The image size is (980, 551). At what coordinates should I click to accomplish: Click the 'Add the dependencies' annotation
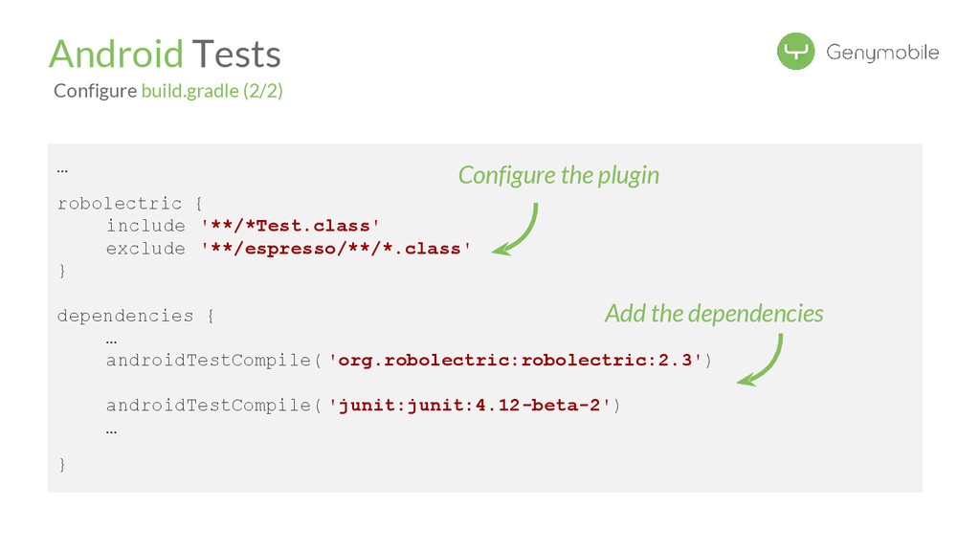point(714,313)
